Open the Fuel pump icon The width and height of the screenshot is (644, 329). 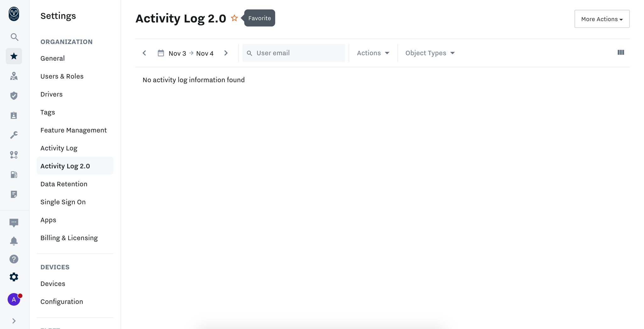(x=14, y=175)
